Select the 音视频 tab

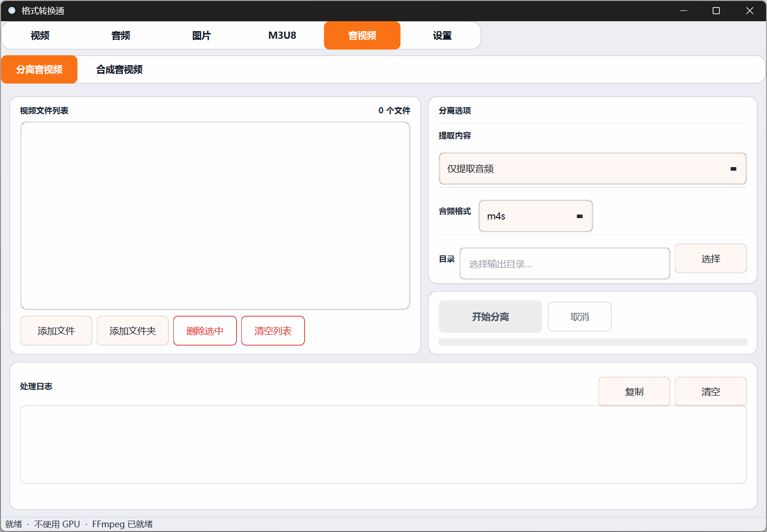[x=362, y=35]
